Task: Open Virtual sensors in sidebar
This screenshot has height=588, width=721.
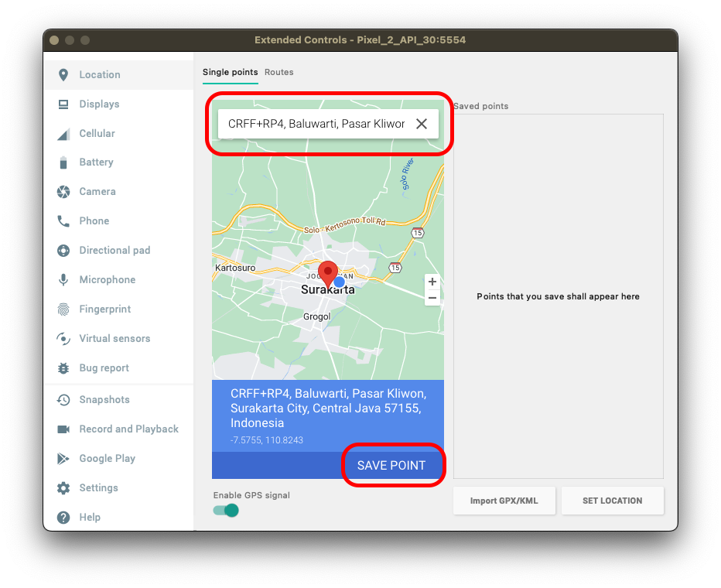Action: pos(114,339)
